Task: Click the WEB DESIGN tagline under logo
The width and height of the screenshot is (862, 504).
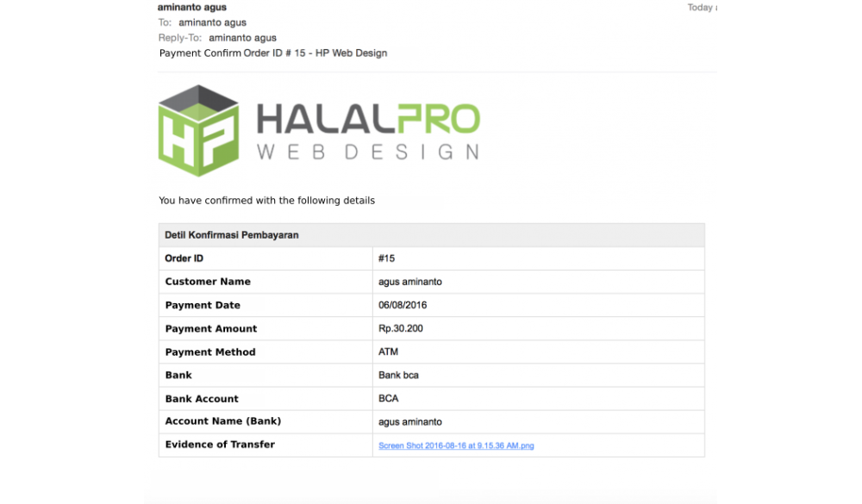Action: tap(368, 152)
